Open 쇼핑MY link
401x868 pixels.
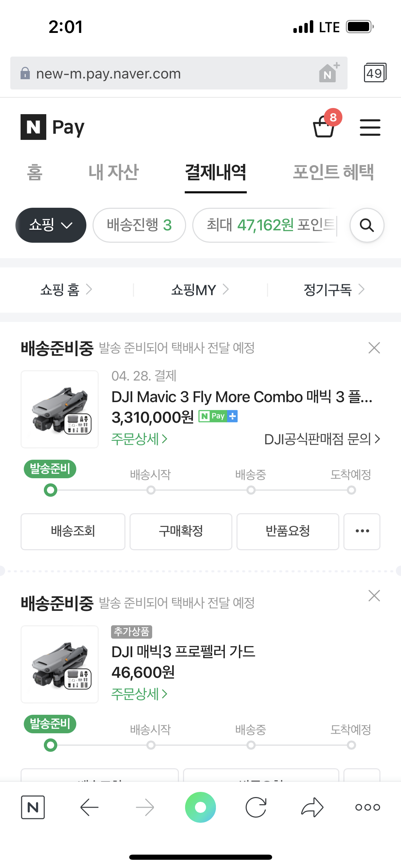pos(200,290)
